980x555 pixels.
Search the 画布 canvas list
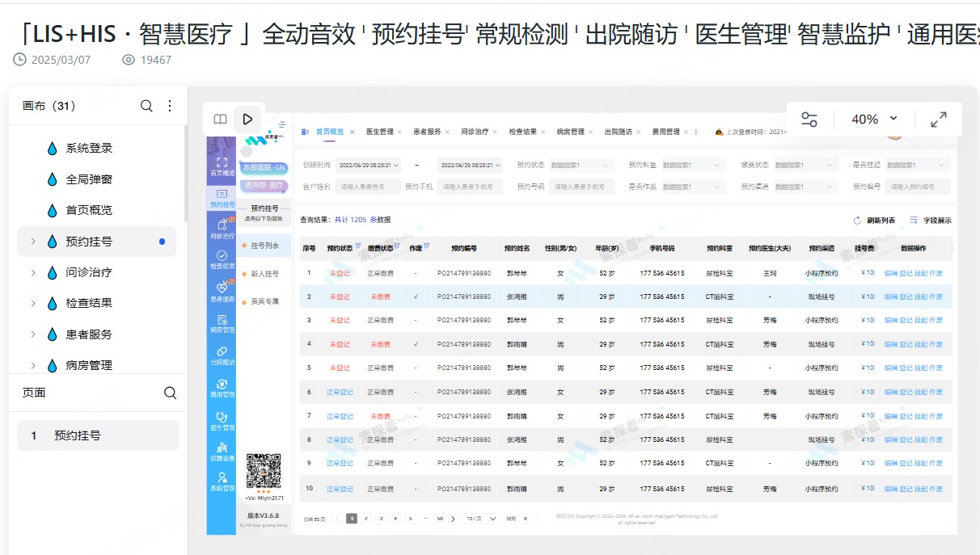(146, 106)
